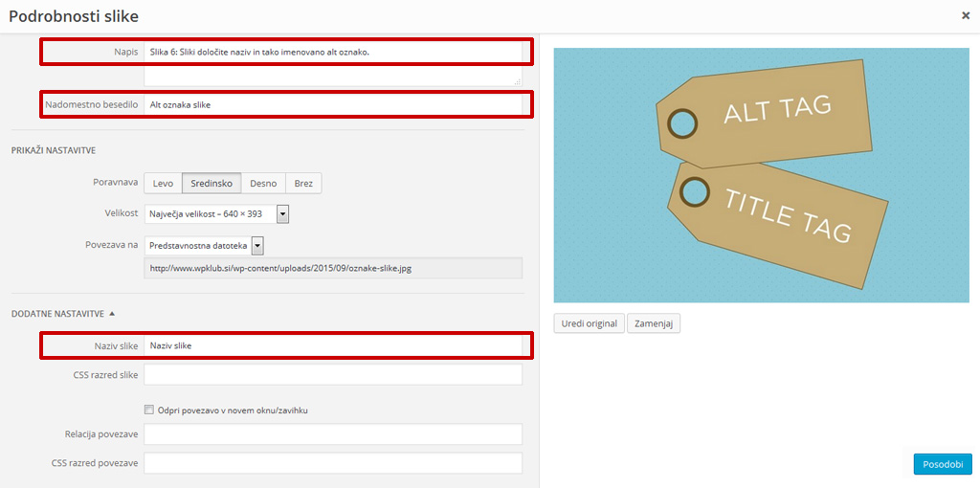Screen dimensions: 980x488
Task: Open the Velikost size dropdown
Action: (216, 214)
